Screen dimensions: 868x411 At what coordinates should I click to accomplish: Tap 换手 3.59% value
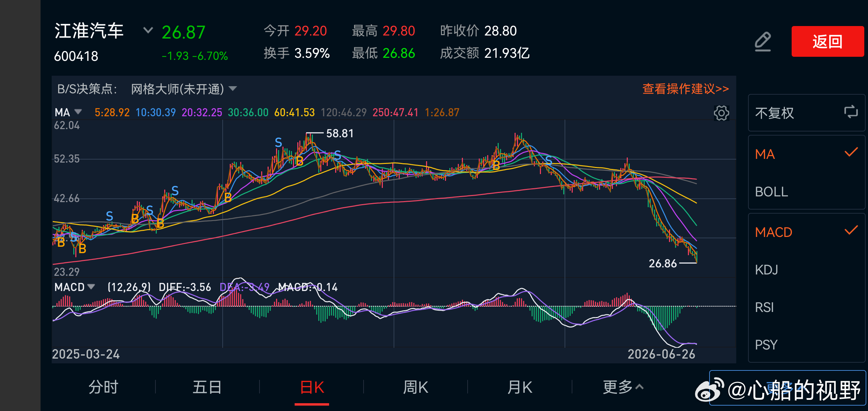click(x=297, y=53)
